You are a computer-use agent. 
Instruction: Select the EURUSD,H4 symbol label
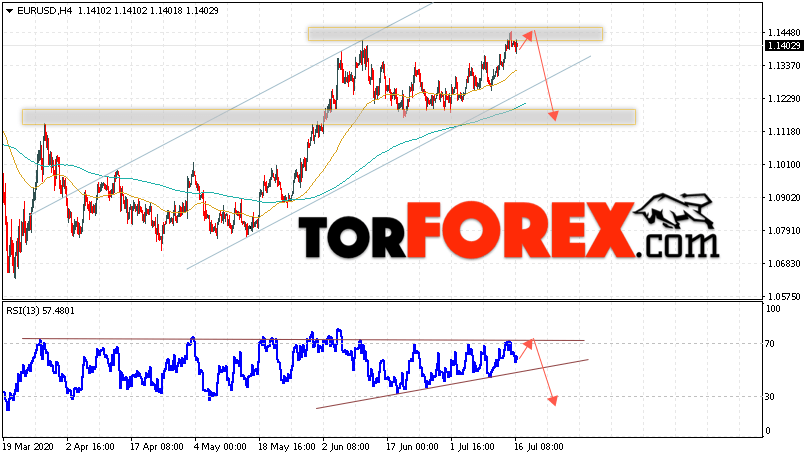point(45,10)
